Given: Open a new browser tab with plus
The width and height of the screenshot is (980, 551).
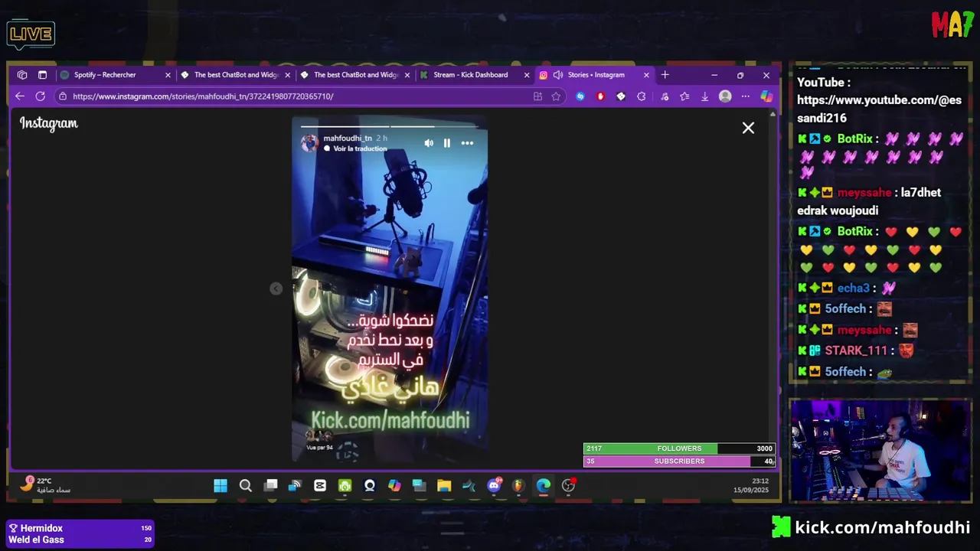Looking at the screenshot, I should [665, 75].
